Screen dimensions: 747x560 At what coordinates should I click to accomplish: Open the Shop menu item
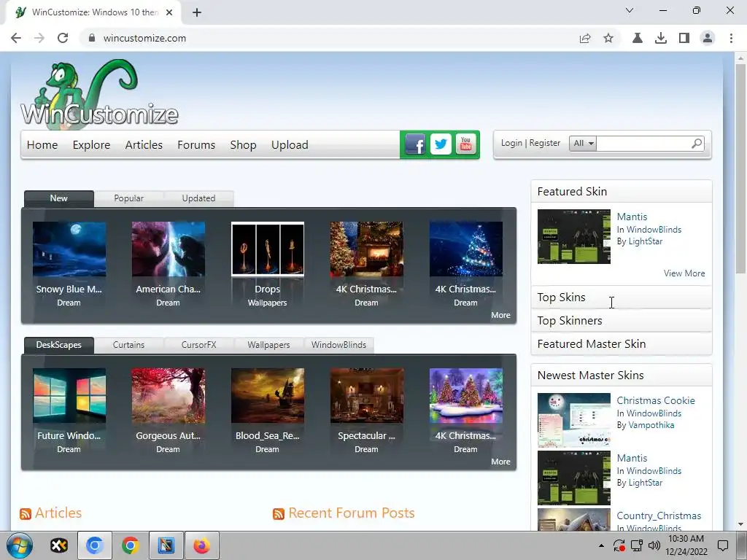click(x=243, y=145)
